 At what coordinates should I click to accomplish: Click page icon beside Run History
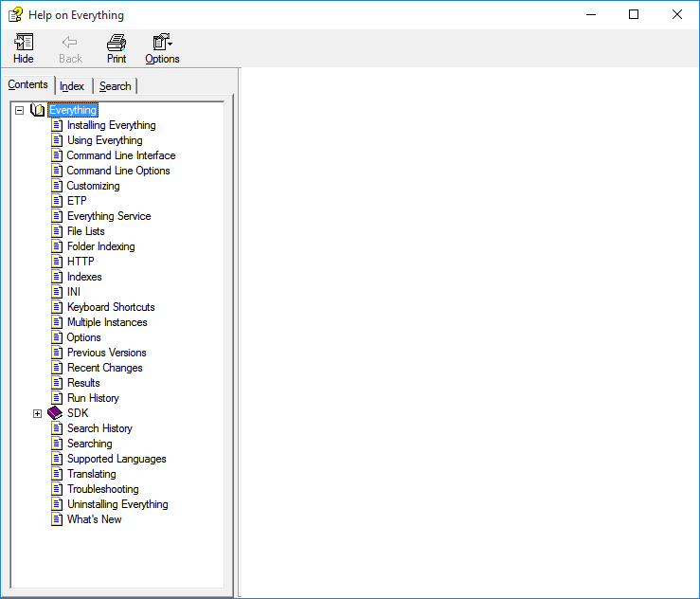(x=57, y=398)
